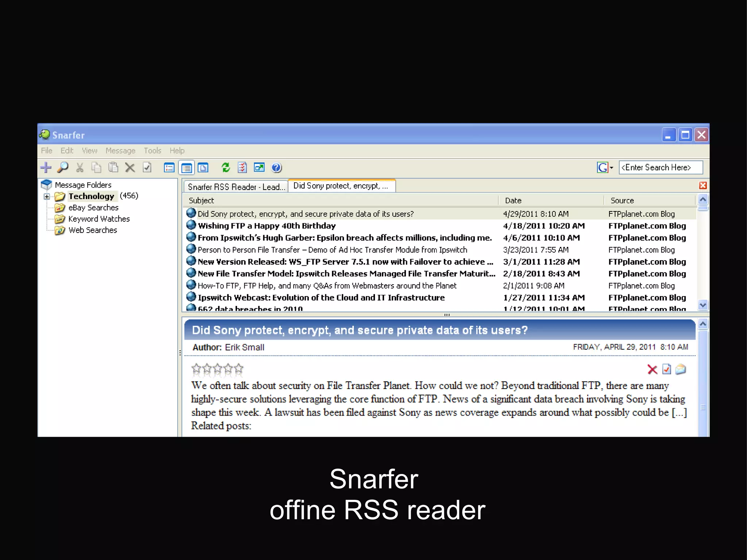The width and height of the screenshot is (747, 560).
Task: Click the Enter Search Here field
Action: pyautogui.click(x=661, y=168)
